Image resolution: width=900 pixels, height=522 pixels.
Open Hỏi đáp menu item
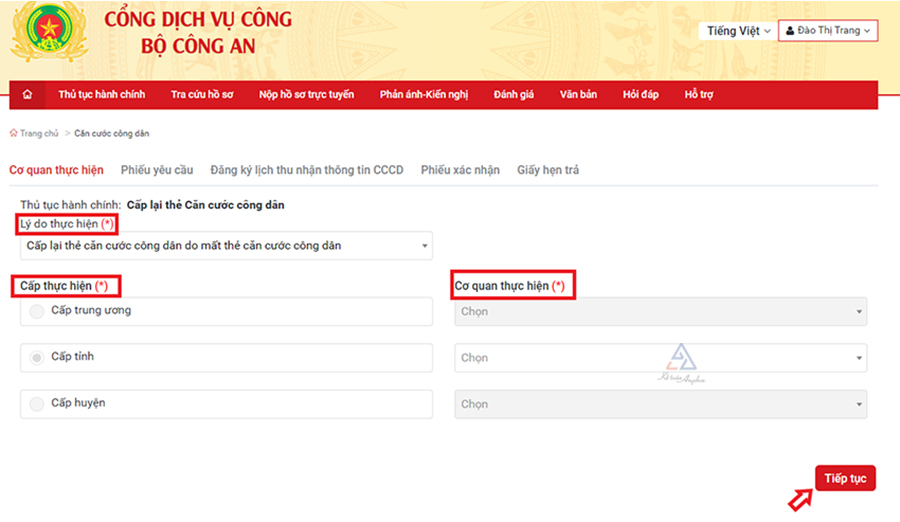pos(641,95)
